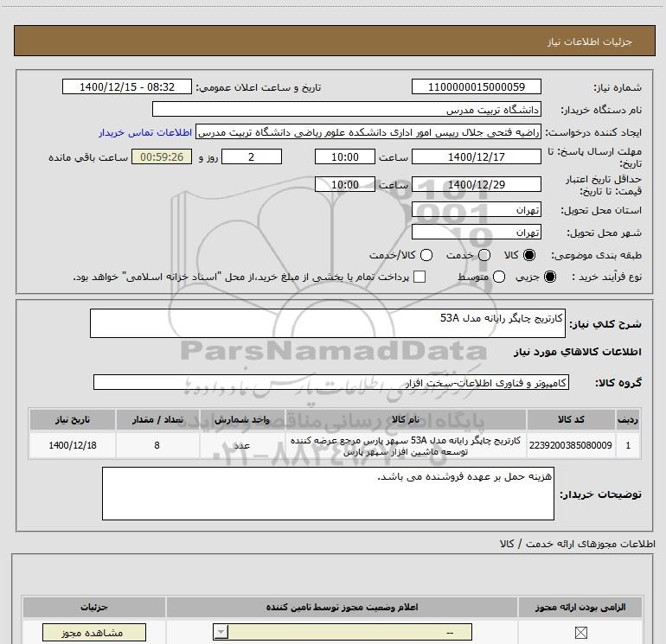666x644 pixels.
Task: Click the تعداد / مقدار column header
Action: tap(157, 419)
